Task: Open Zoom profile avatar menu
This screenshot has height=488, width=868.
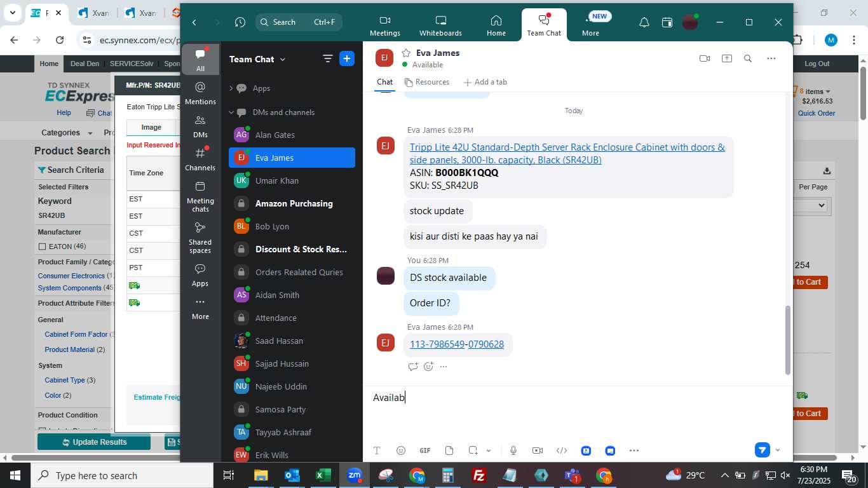Action: point(690,22)
